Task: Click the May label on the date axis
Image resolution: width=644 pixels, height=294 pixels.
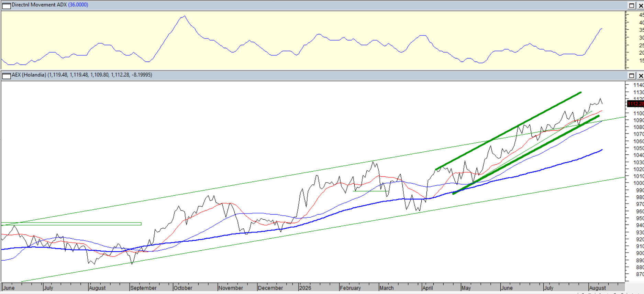Action: tap(466, 288)
